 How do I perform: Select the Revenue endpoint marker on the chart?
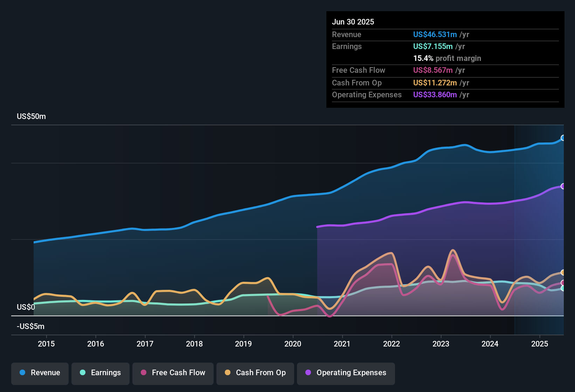point(563,138)
